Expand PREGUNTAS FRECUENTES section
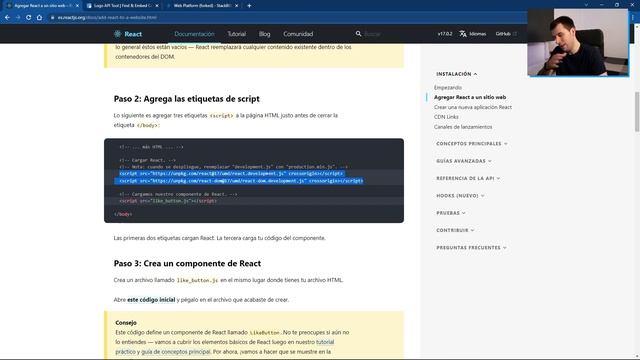The width and height of the screenshot is (640, 360). (471, 248)
